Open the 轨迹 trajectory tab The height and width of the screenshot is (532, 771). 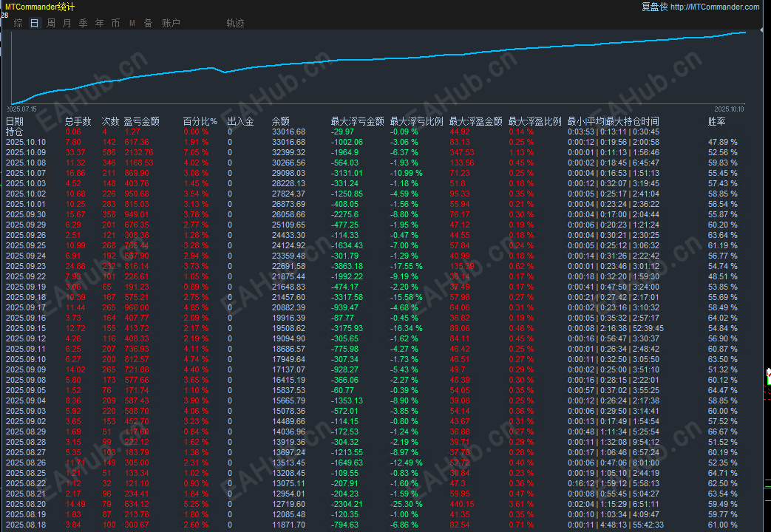click(x=235, y=23)
